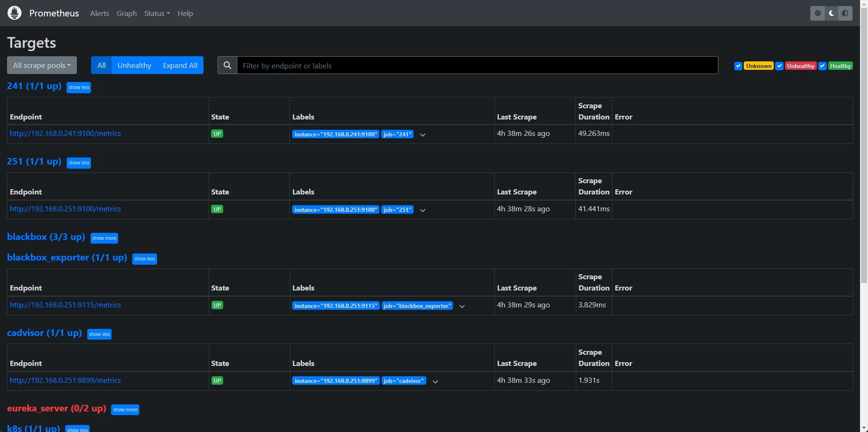Select the light theme gear icon
Viewport: 868px width, 432px height.
(817, 13)
